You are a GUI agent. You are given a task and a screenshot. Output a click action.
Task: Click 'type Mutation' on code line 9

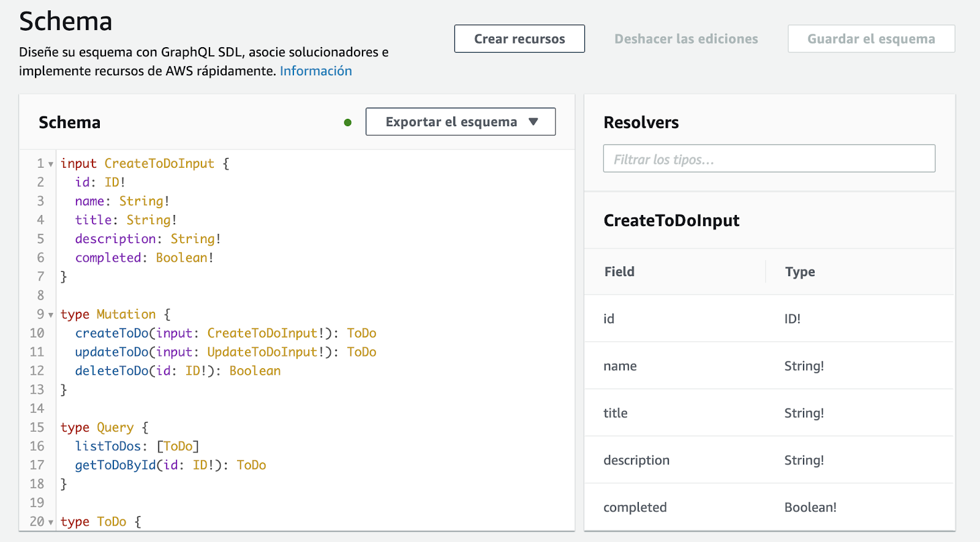(x=108, y=314)
